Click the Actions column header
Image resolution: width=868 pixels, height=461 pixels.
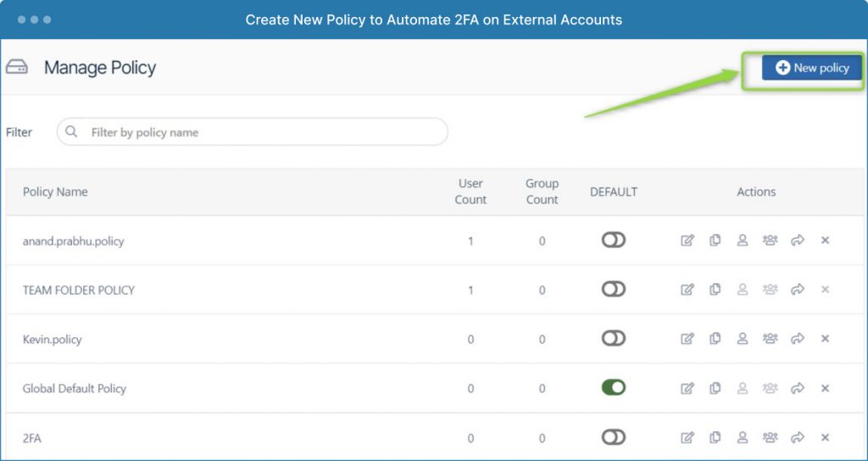(756, 192)
